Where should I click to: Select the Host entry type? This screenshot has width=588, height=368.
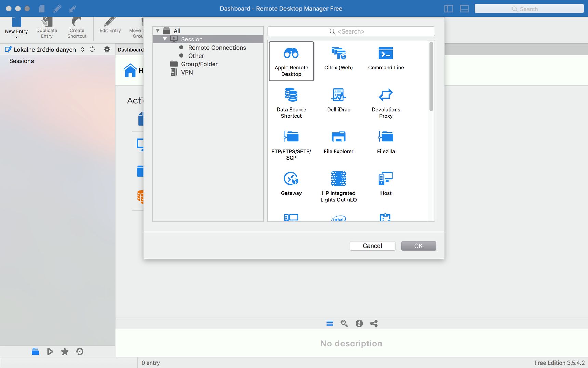pyautogui.click(x=386, y=184)
